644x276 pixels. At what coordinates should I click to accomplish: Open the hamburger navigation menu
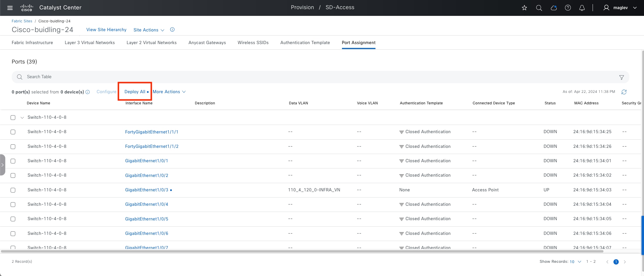click(x=10, y=8)
